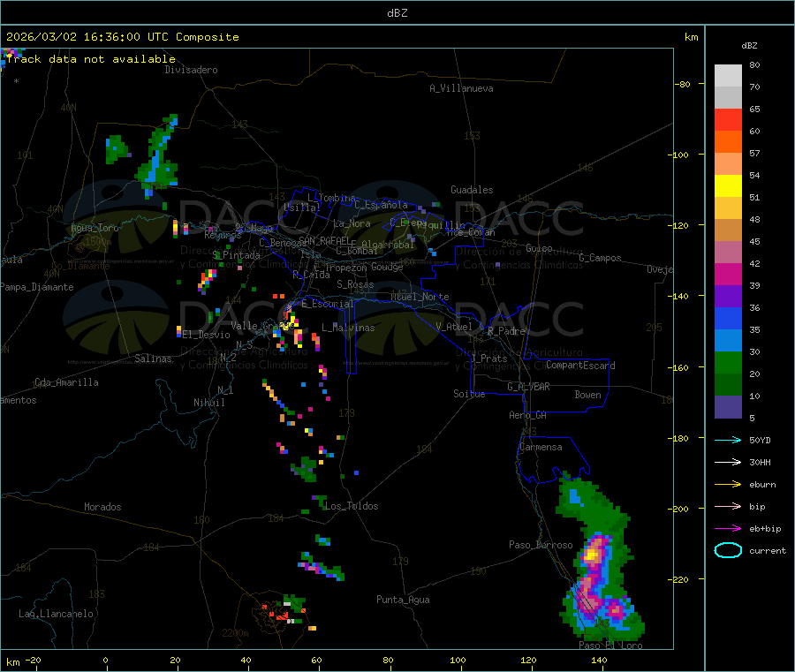This screenshot has height=672, width=795.
Task: Click the El_Desvio map label
Action: 207,335
